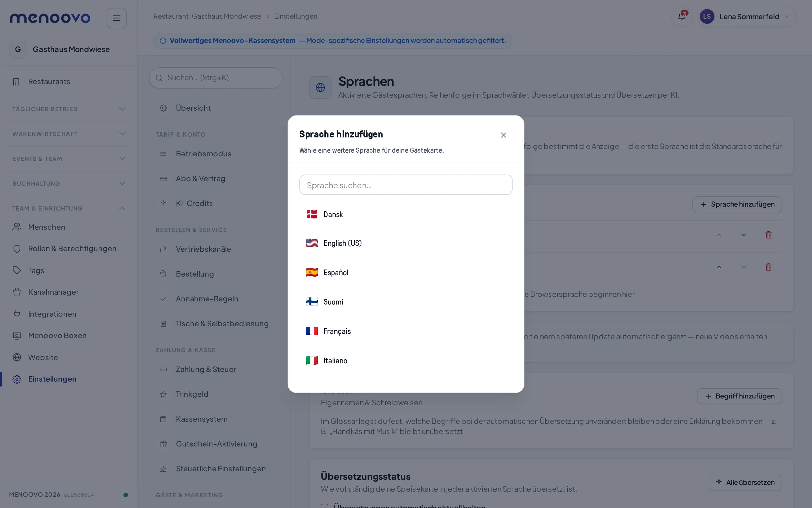Toggle the sidebar hamburger menu button
Viewport: 812px width, 508px height.
[116, 18]
